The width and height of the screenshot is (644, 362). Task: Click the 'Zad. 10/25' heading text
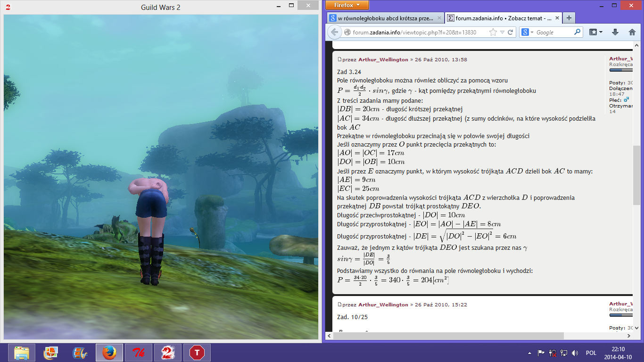[x=352, y=317]
